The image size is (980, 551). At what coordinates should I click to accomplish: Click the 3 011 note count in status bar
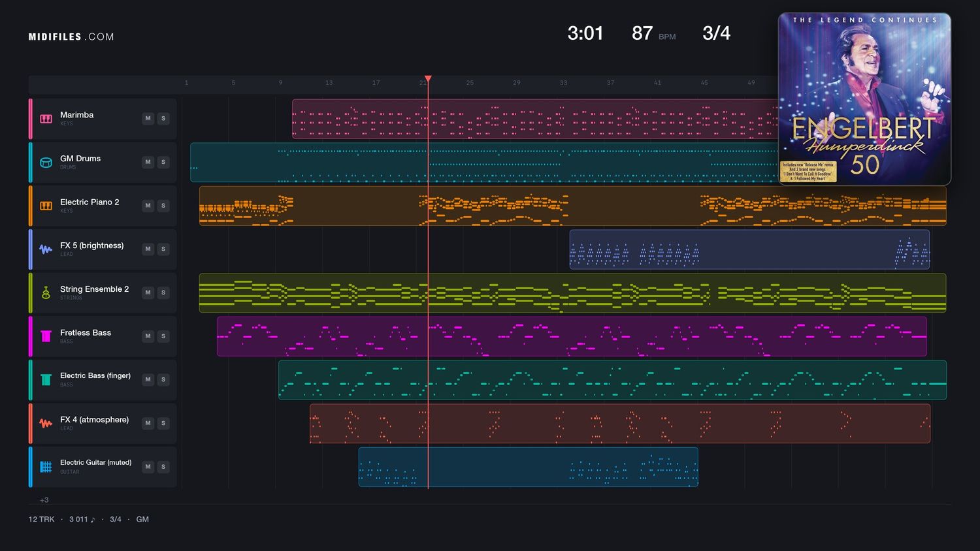pos(82,520)
